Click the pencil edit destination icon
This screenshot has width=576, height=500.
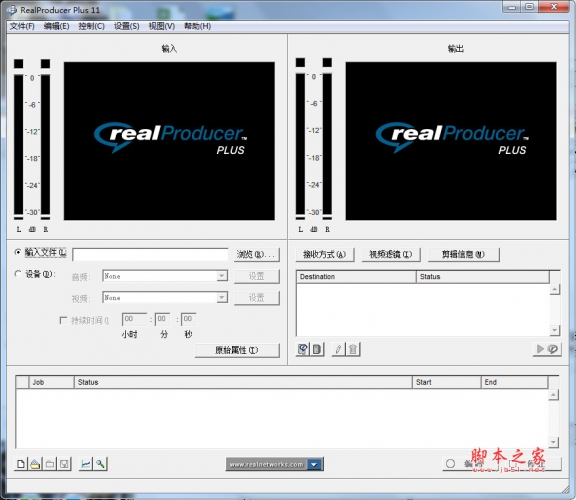coord(338,349)
